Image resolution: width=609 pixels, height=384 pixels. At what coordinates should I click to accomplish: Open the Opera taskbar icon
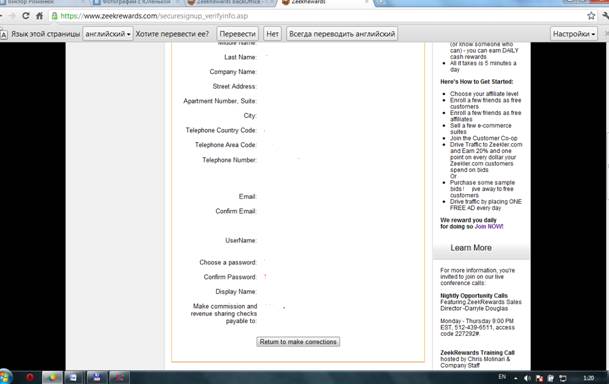(30, 377)
